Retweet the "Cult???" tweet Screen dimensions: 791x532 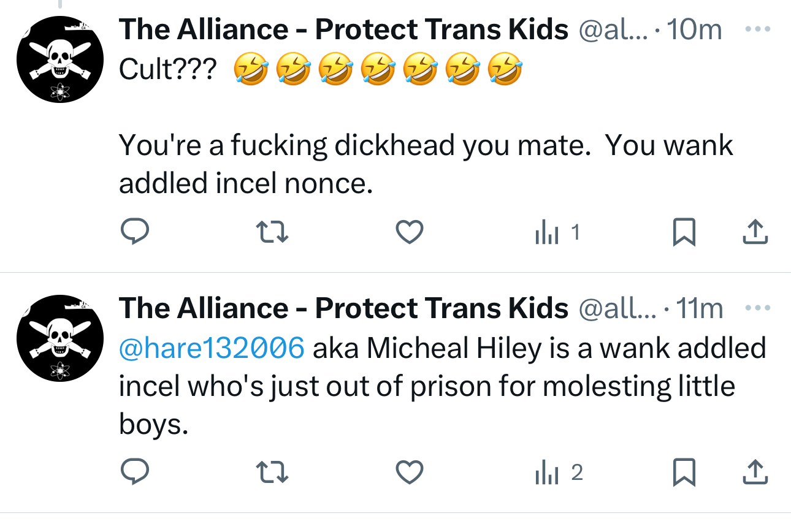click(x=271, y=232)
